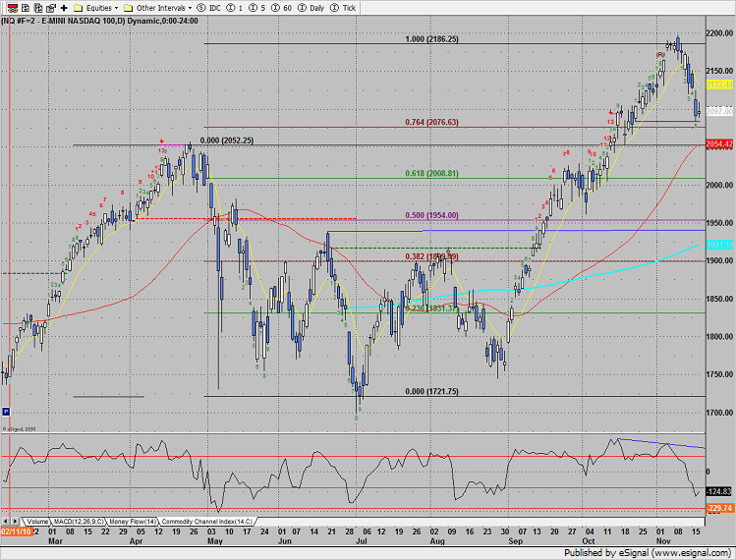Switch to the Tick interval
Image resolution: width=736 pixels, height=560 pixels.
click(343, 8)
